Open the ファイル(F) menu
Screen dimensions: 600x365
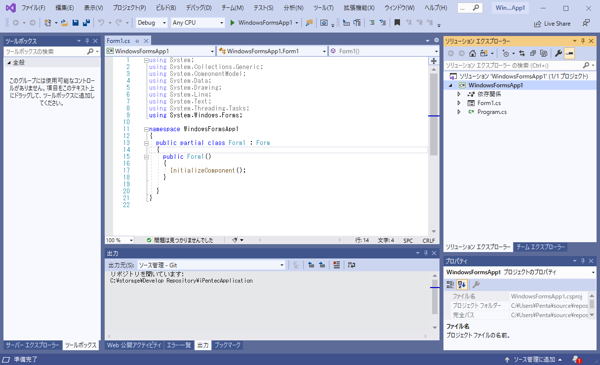[33, 8]
